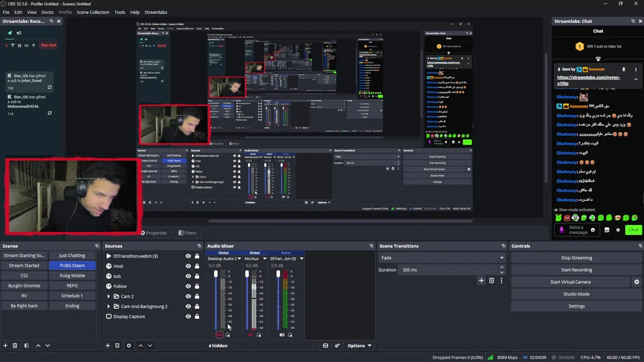Toggle eye for Follow source
The width and height of the screenshot is (644, 362).
click(x=188, y=286)
